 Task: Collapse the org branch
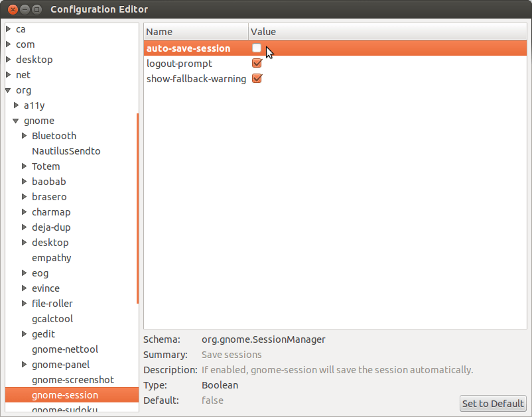[9, 90]
